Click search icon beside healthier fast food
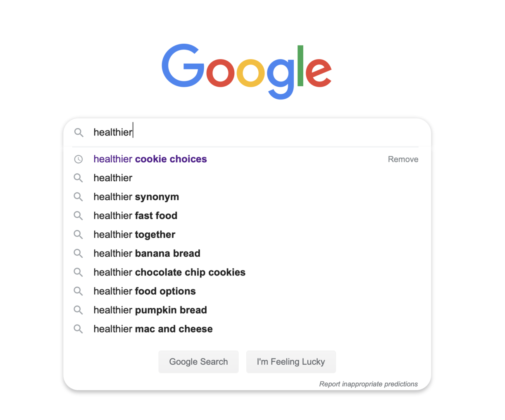Image resolution: width=505 pixels, height=420 pixels. point(78,216)
